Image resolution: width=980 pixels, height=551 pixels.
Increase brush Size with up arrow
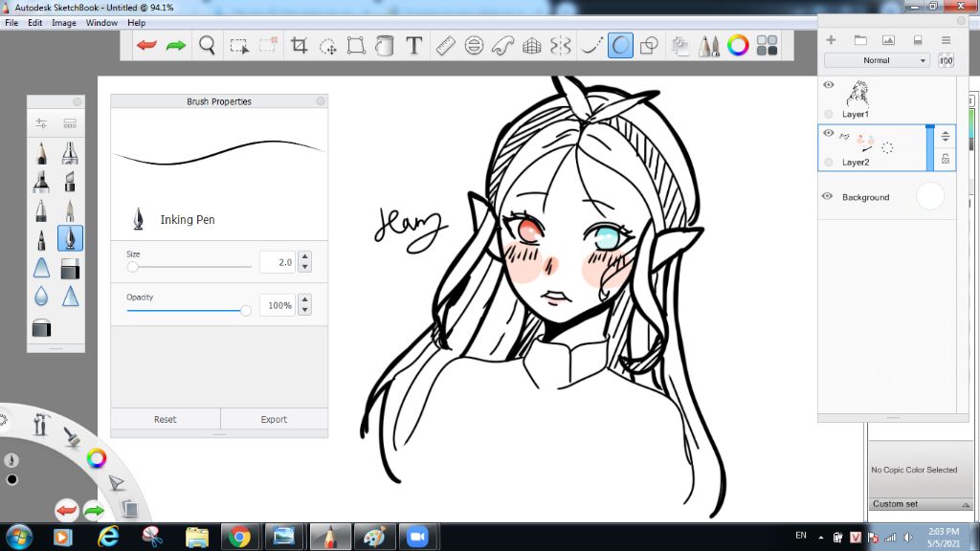[305, 256]
